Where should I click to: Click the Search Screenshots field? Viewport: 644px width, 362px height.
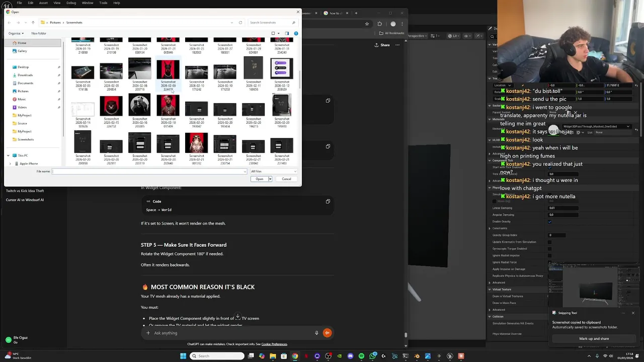(x=272, y=22)
